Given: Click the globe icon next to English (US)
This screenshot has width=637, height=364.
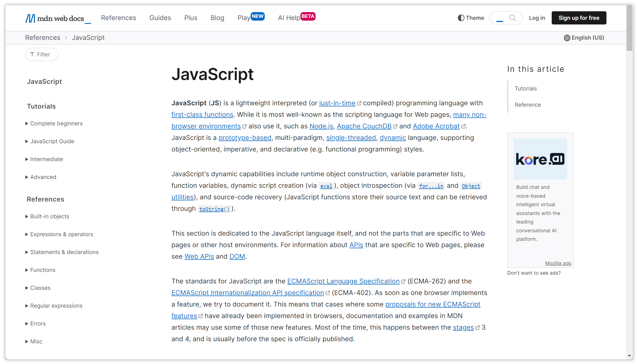Looking at the screenshot, I should [567, 38].
